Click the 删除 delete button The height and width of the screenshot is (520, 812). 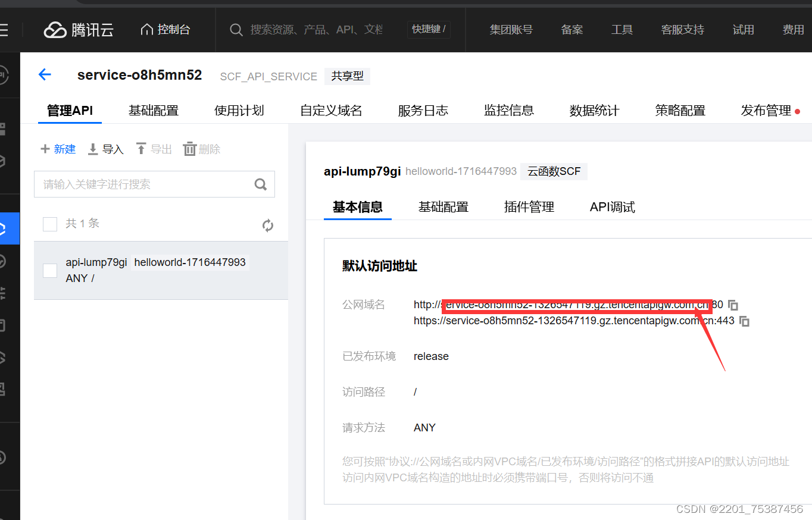pyautogui.click(x=202, y=149)
